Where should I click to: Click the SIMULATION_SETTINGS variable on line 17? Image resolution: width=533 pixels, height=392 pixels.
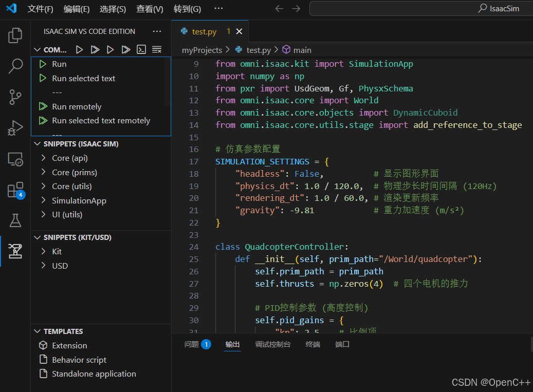[262, 162]
